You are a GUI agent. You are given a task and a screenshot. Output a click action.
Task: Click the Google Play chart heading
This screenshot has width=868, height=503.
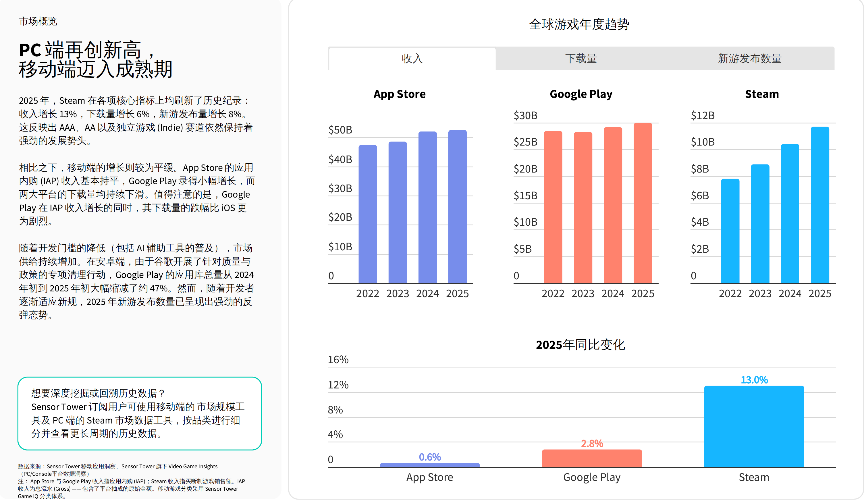pyautogui.click(x=581, y=94)
